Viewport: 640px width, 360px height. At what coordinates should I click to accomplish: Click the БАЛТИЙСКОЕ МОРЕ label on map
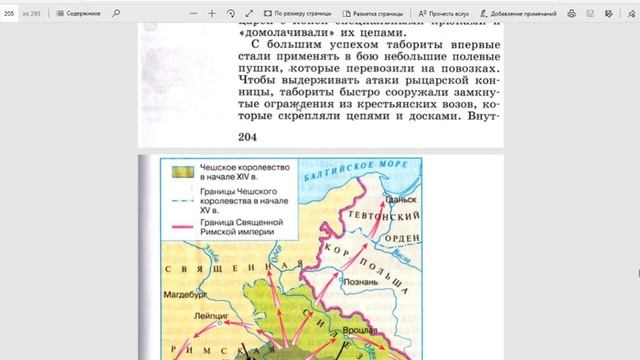click(356, 171)
